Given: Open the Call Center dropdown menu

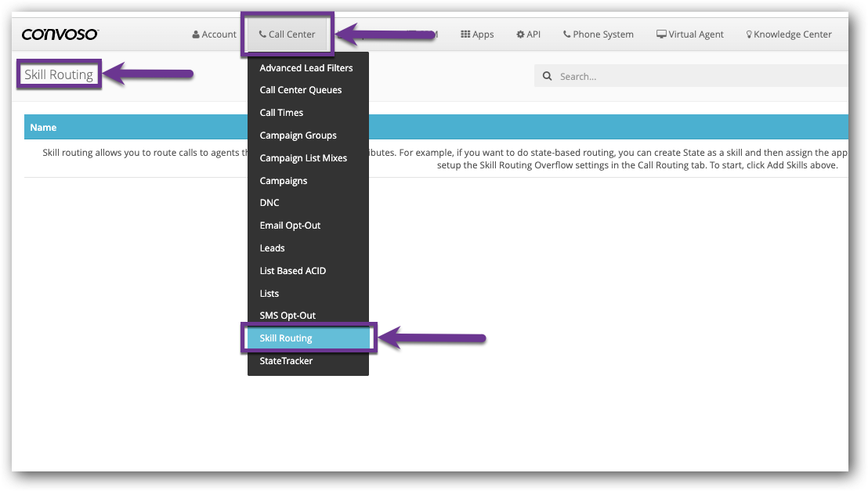Looking at the screenshot, I should (287, 34).
